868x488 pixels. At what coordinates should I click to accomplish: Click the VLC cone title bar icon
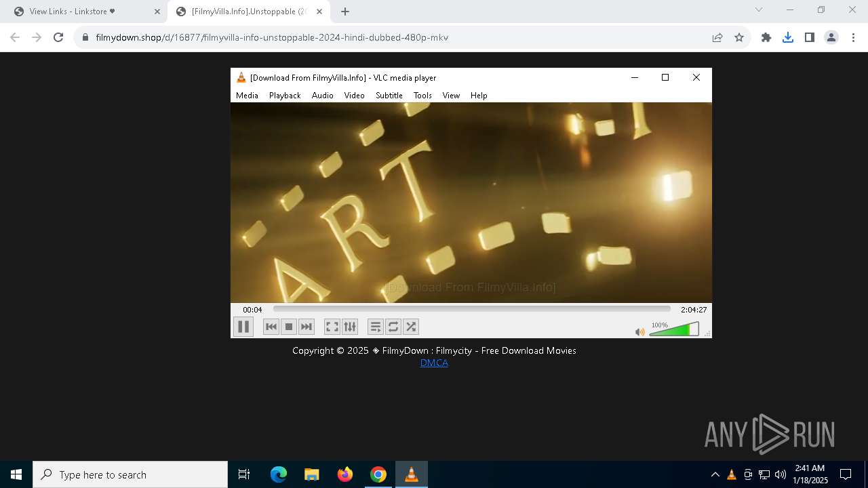[x=241, y=77]
